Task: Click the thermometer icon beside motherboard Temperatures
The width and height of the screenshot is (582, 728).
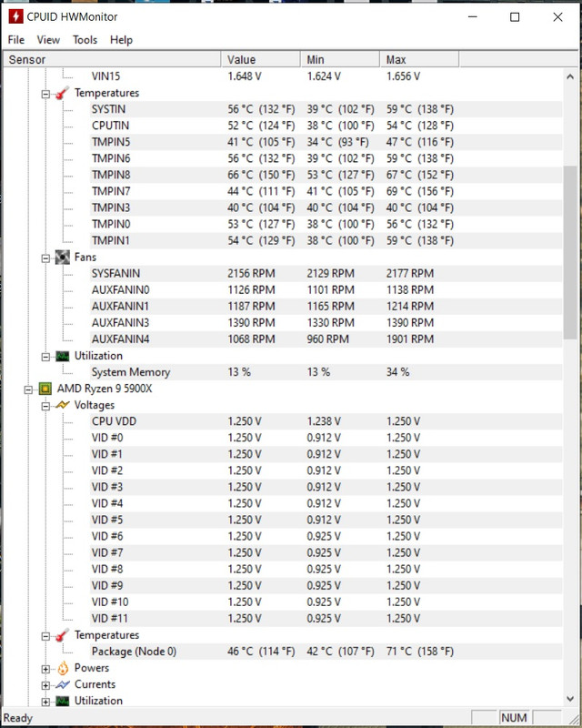Action: click(x=62, y=93)
